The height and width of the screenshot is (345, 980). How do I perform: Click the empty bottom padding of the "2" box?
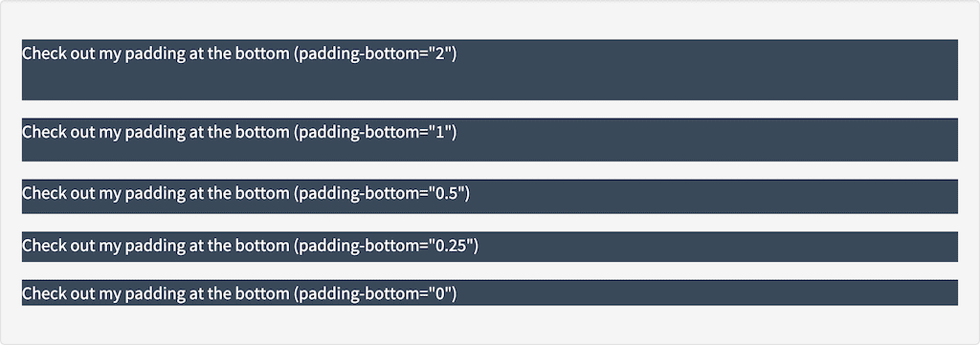click(489, 82)
